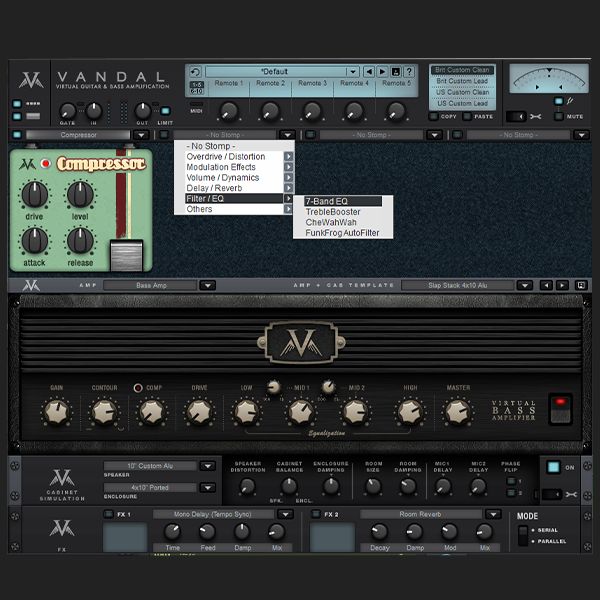
Task: Click the cabinet simulation wrench icon
Action: (572, 493)
